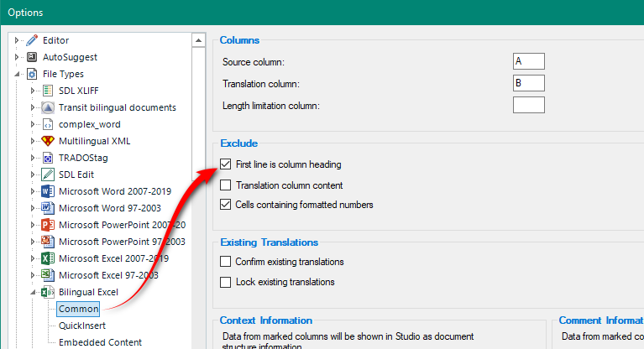Enable Lock existing translations
Viewport: 644px width, 349px height.
pos(226,282)
